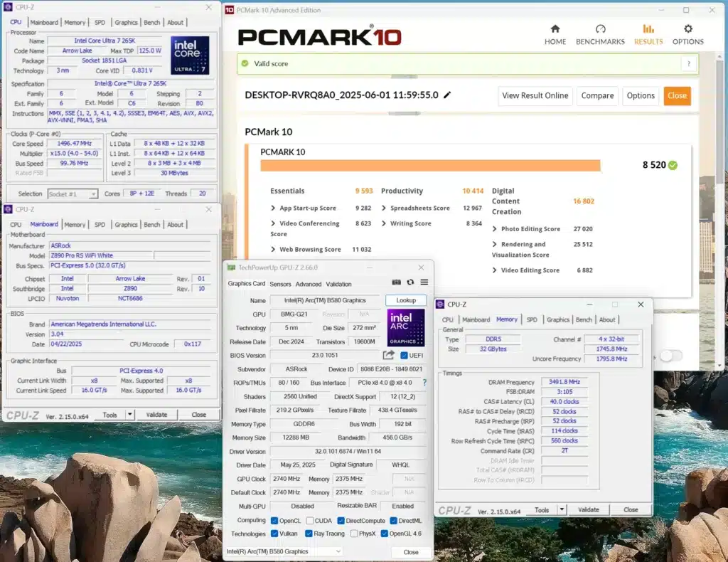Expand Video Editing Score details
Image resolution: width=728 pixels, height=562 pixels.
tap(495, 270)
